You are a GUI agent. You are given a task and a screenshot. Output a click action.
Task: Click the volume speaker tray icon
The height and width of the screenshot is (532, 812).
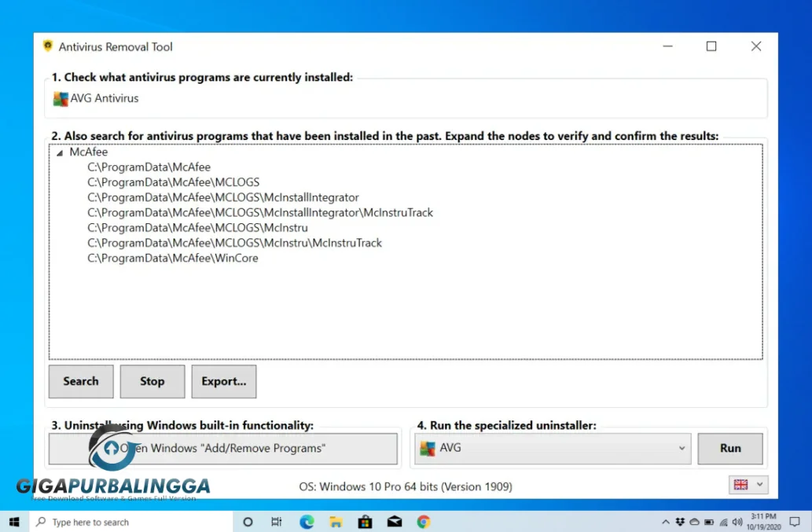pyautogui.click(x=737, y=522)
